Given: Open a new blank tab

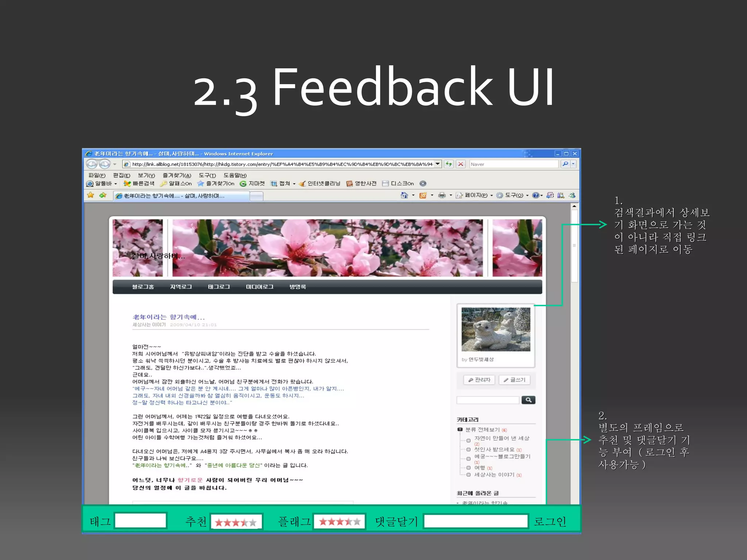Looking at the screenshot, I should 257,197.
